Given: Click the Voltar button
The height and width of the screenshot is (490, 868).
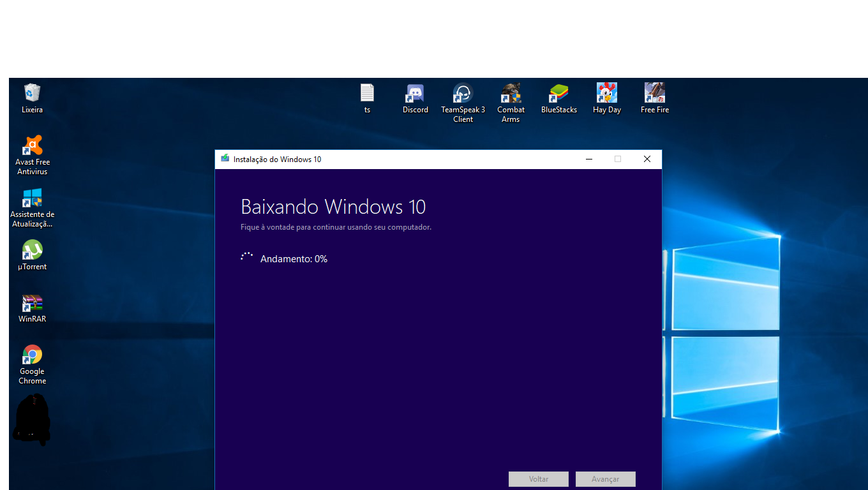Looking at the screenshot, I should 539,479.
